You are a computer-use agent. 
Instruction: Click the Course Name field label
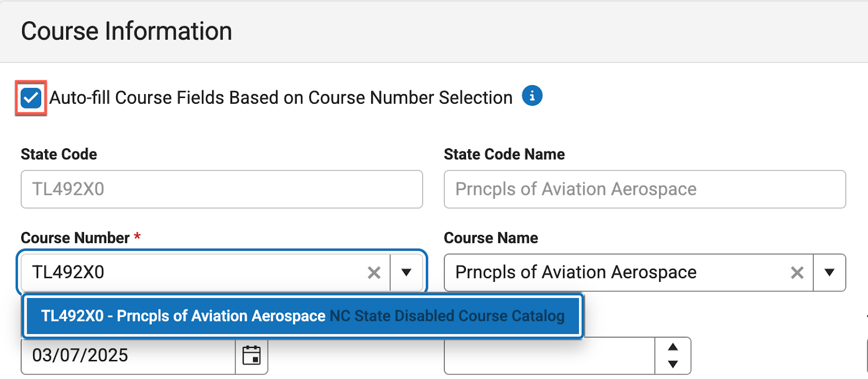[490, 238]
